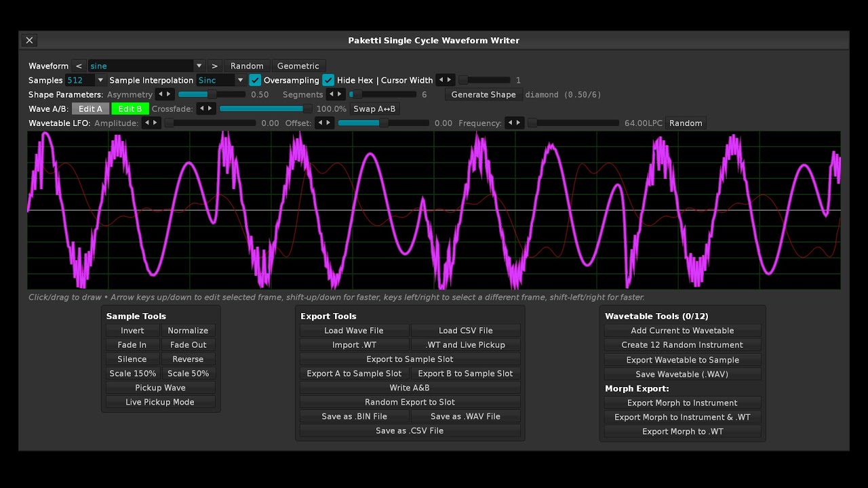The image size is (868, 488).
Task: Click Save as .CSV File
Action: [x=410, y=430]
